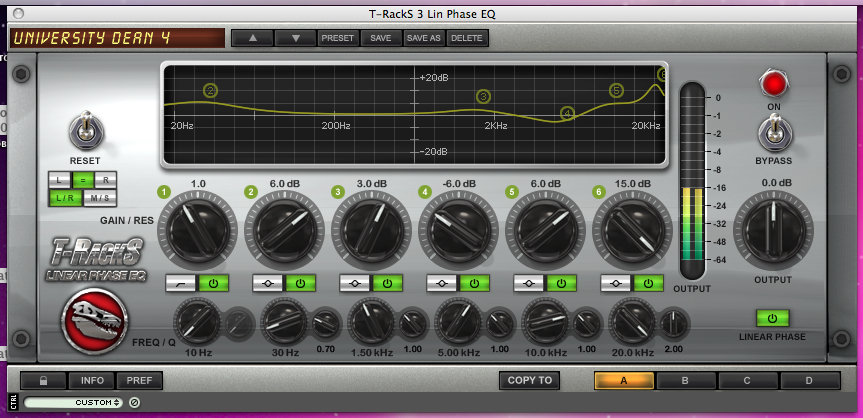Viewport: 863px width, 418px height.
Task: Click the SAVE button
Action: tap(381, 38)
